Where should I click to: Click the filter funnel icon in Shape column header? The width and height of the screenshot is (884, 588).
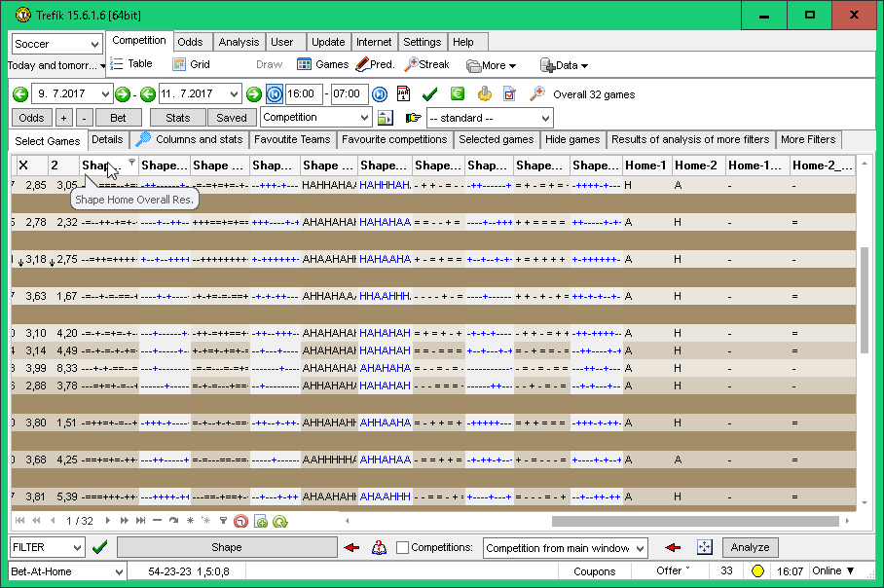tap(131, 163)
